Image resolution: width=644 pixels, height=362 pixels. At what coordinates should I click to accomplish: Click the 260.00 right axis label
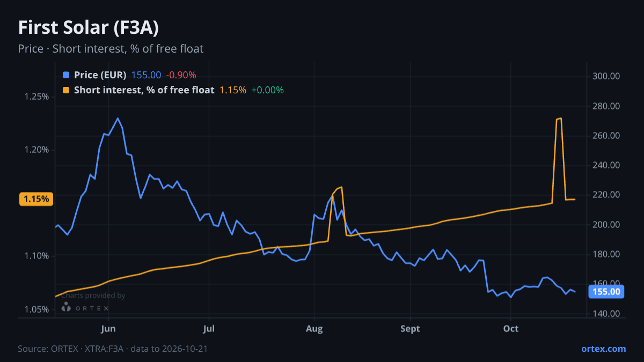pyautogui.click(x=606, y=136)
